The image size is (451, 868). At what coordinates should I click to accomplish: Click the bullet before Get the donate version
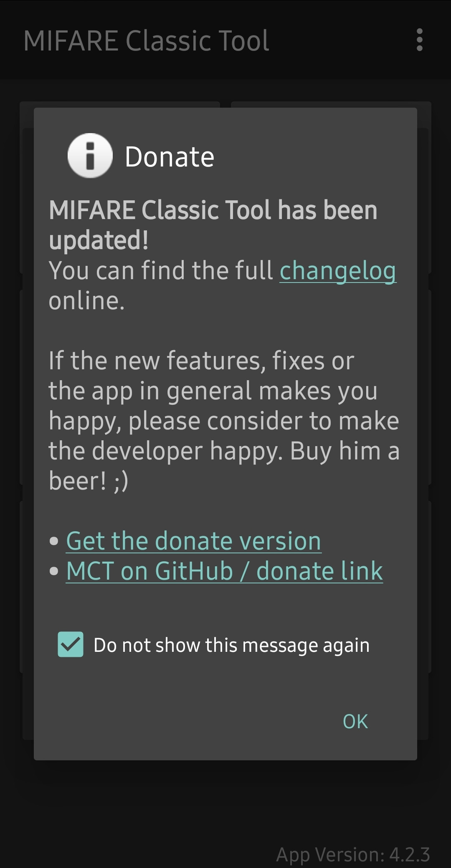(54, 541)
